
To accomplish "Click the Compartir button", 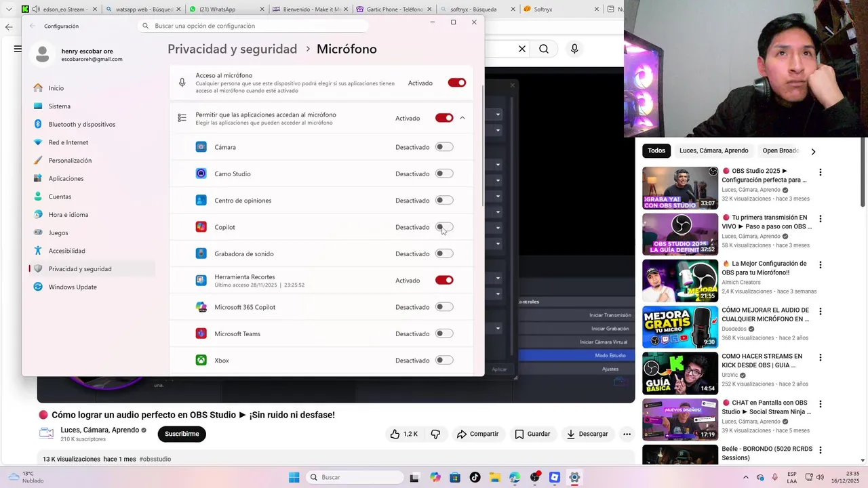I will click(x=477, y=434).
